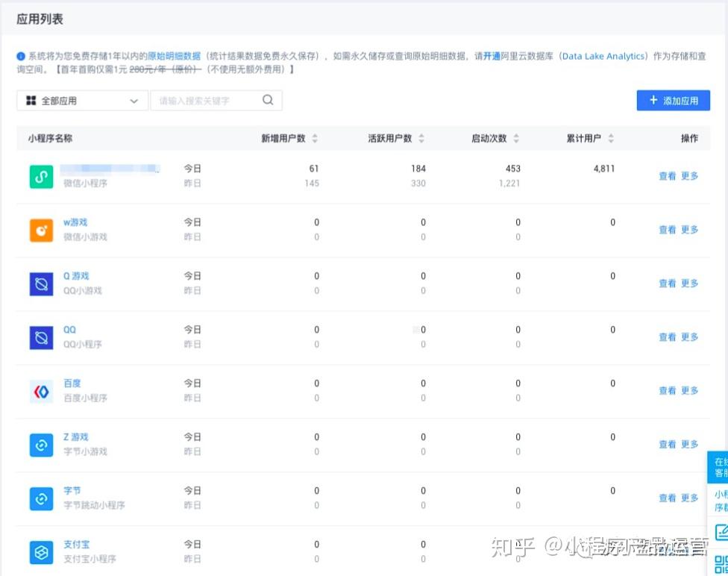The height and width of the screenshot is (576, 728).
Task: Click 查看 for the 字节 row
Action: click(x=667, y=498)
